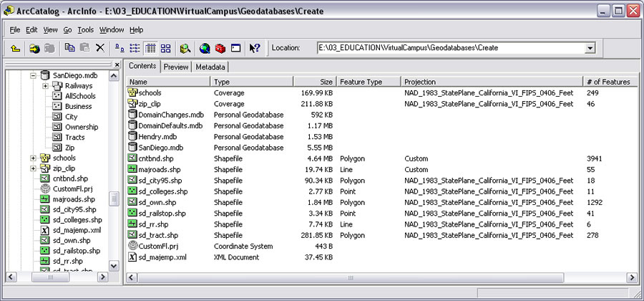Switch to List view
The image size is (644, 301).
click(135, 48)
